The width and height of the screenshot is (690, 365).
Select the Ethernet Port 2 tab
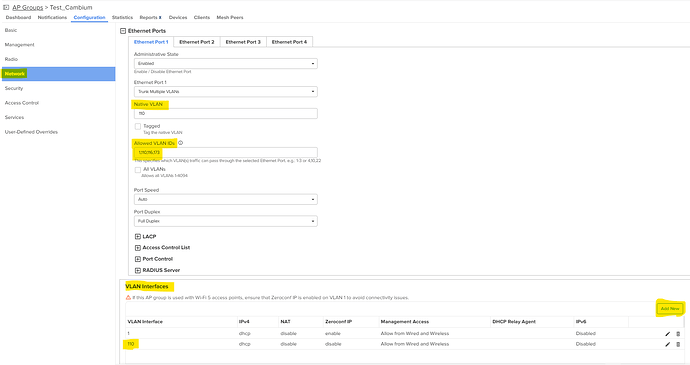point(197,42)
